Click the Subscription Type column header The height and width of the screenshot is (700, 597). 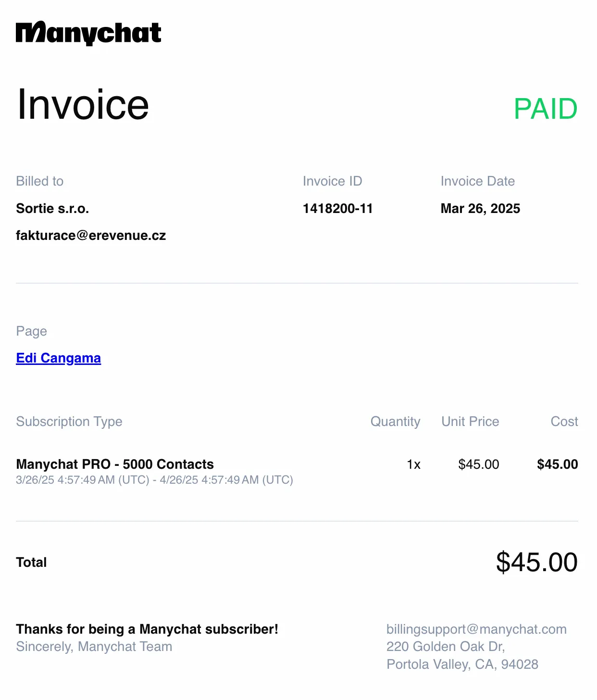(x=69, y=422)
